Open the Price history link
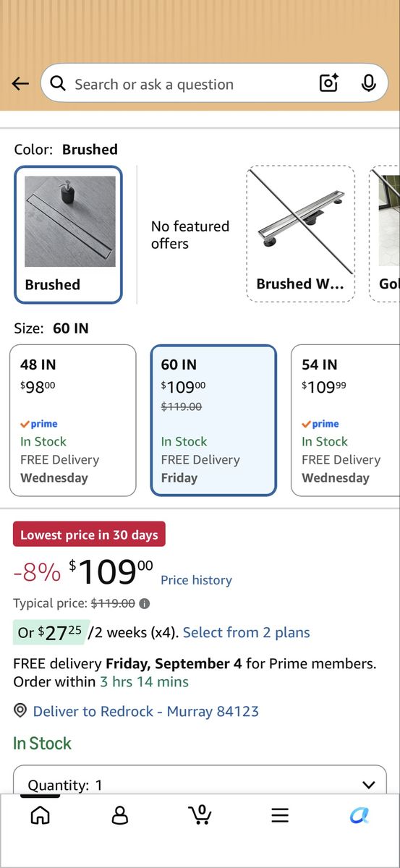 pos(196,580)
